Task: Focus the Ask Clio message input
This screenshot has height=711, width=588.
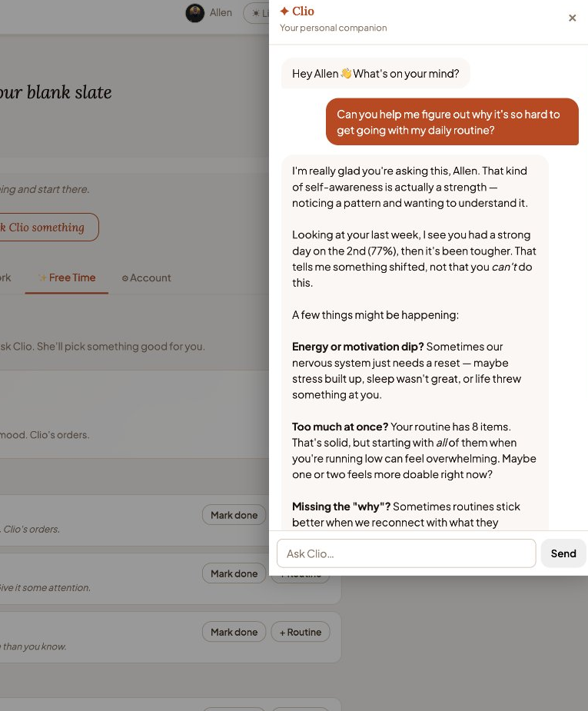Action: click(406, 553)
